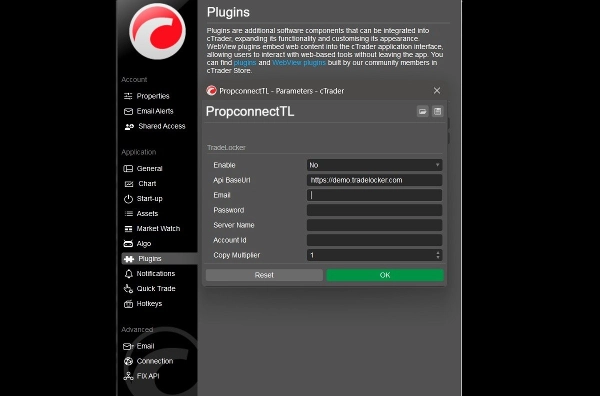Follow the plugins link

point(245,63)
